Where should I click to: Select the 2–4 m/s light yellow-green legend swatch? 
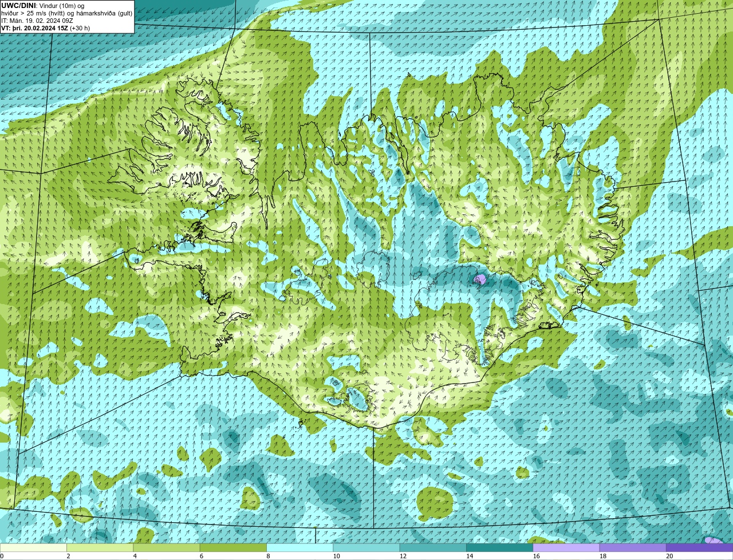pos(100,547)
